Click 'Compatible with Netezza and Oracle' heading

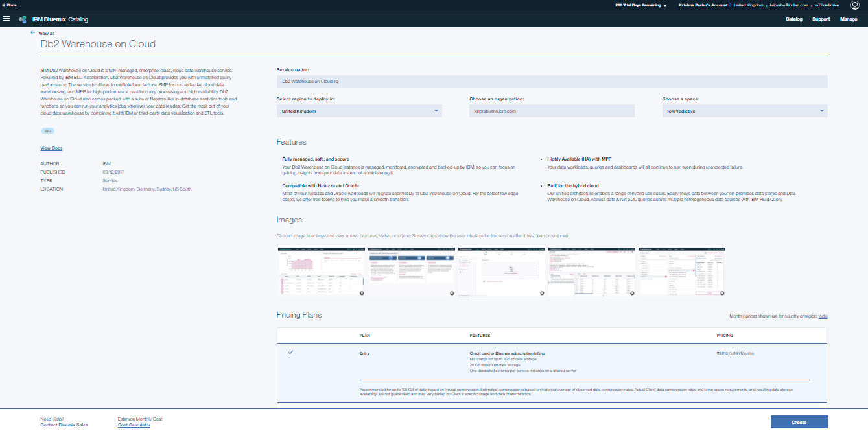pyautogui.click(x=320, y=185)
